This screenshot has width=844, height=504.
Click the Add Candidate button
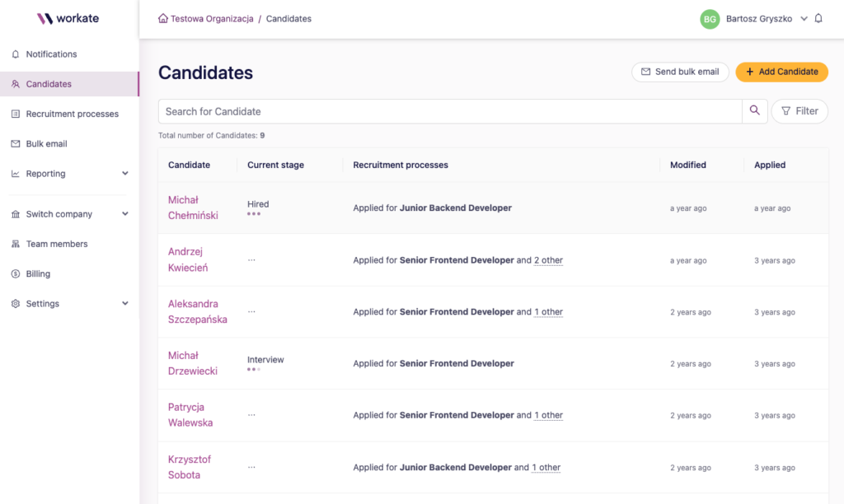coord(781,72)
